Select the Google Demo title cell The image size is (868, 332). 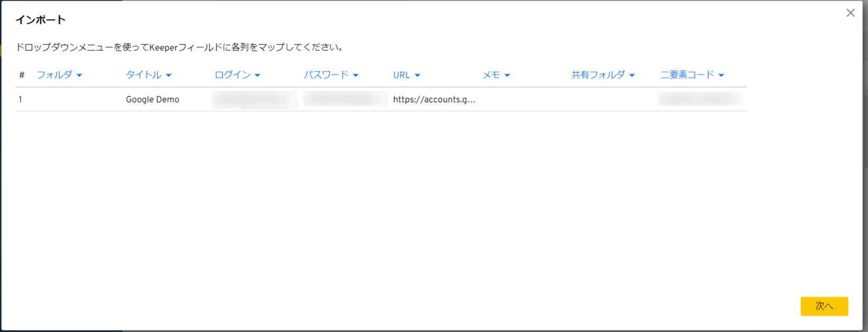tap(152, 99)
